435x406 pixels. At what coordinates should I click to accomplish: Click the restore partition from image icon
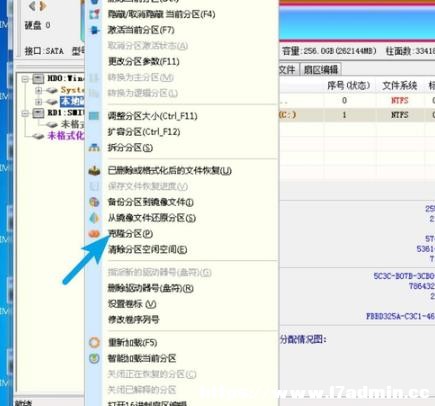[x=94, y=218]
